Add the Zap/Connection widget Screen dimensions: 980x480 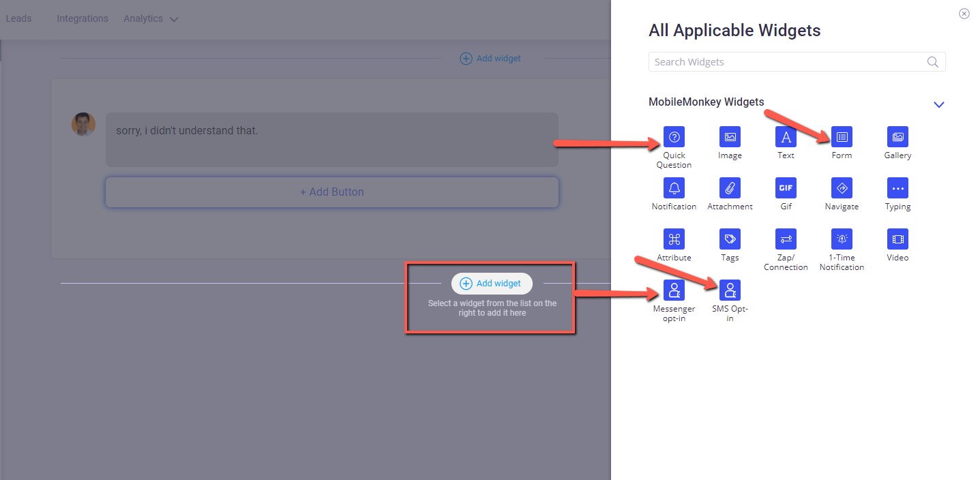[x=786, y=239]
